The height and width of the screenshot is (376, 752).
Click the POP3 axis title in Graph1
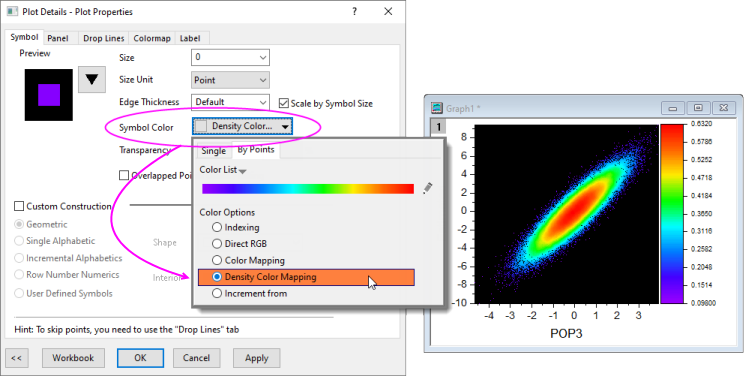tap(566, 333)
